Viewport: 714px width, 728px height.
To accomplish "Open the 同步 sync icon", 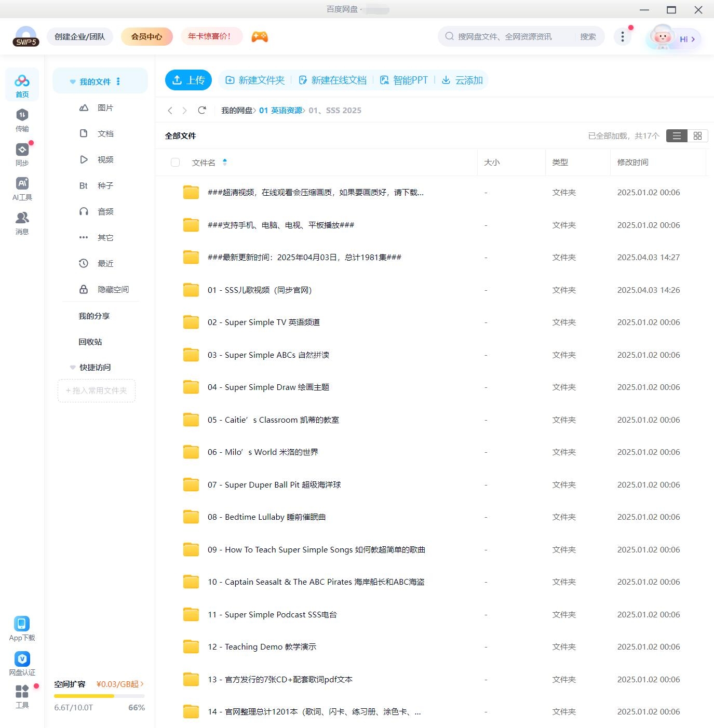I will (22, 154).
